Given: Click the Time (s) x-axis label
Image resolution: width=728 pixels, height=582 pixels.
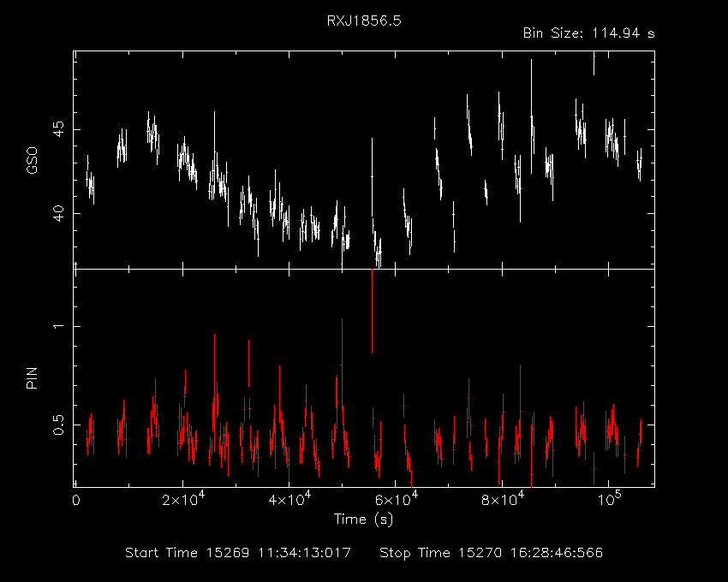Looking at the screenshot, I should click(x=363, y=519).
